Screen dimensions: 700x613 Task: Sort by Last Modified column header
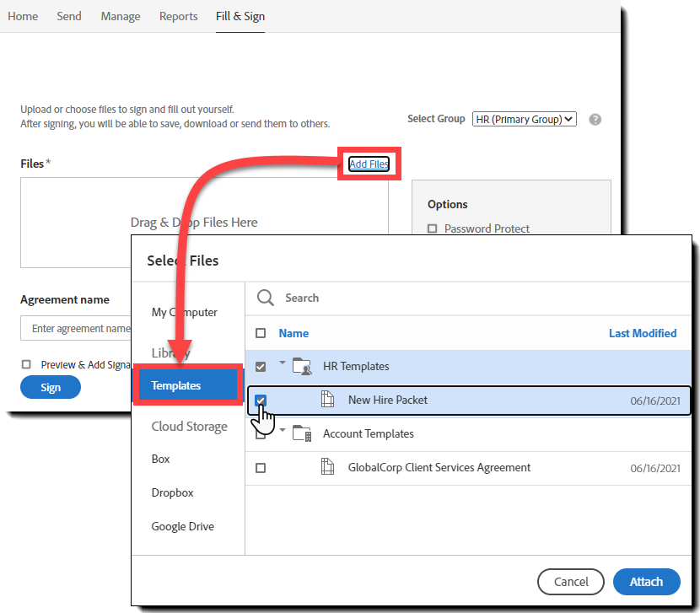click(643, 333)
